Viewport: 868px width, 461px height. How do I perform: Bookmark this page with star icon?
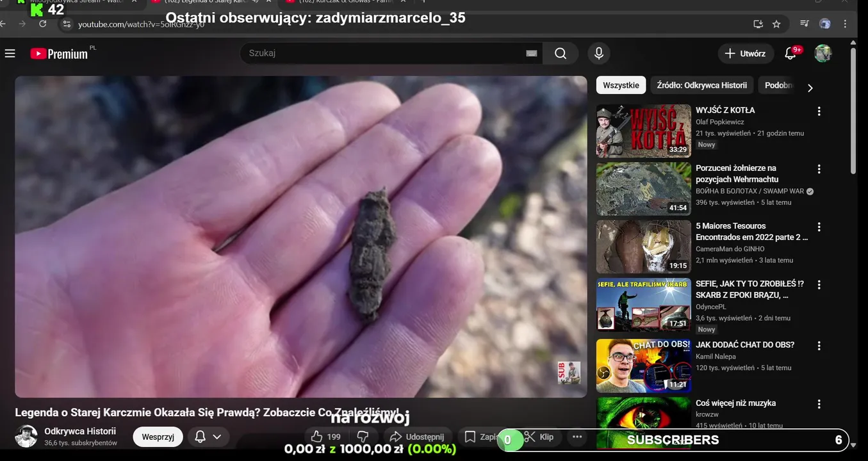pyautogui.click(x=776, y=24)
